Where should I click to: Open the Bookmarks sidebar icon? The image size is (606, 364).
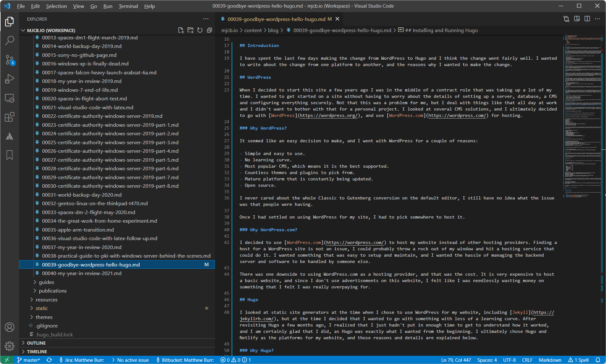click(x=10, y=155)
